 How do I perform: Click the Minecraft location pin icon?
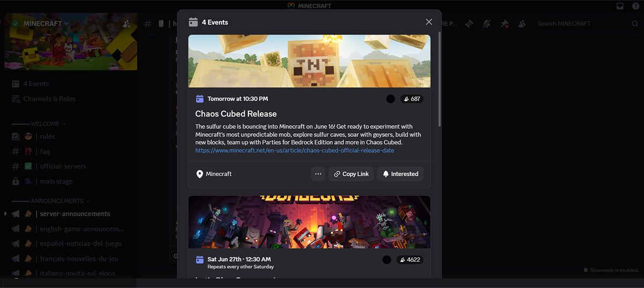coord(200,174)
